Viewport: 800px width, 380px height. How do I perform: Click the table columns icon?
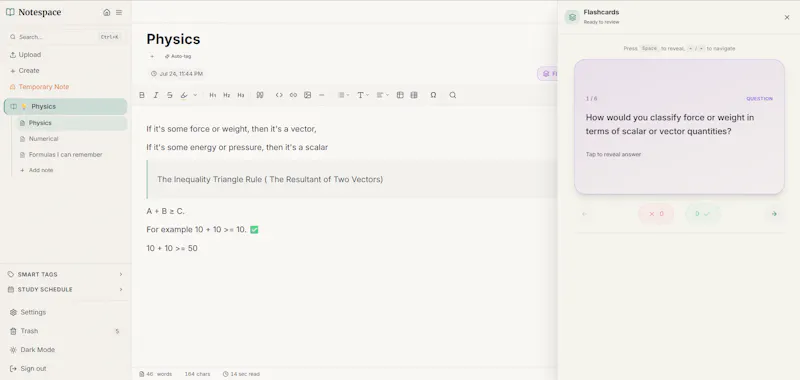pyautogui.click(x=414, y=95)
